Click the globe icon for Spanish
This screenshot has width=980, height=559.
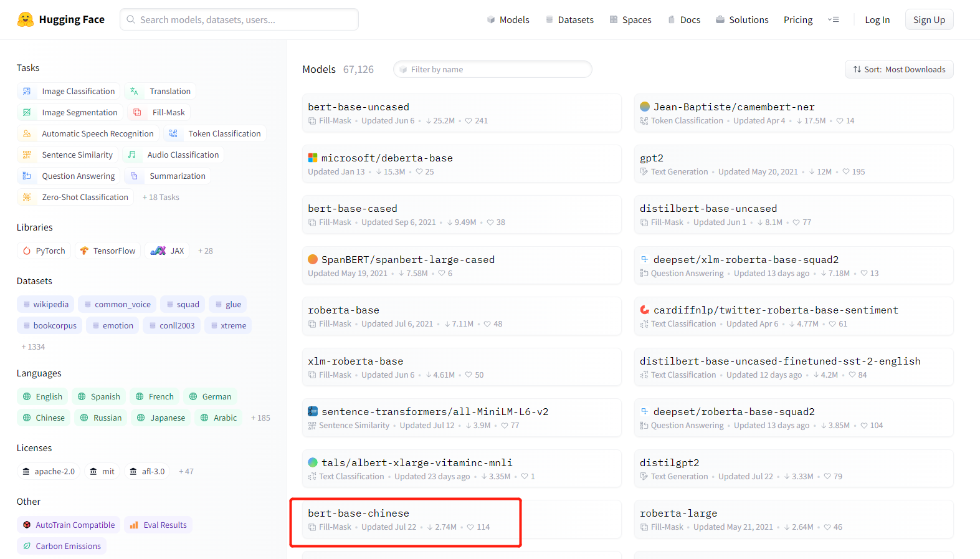point(82,397)
